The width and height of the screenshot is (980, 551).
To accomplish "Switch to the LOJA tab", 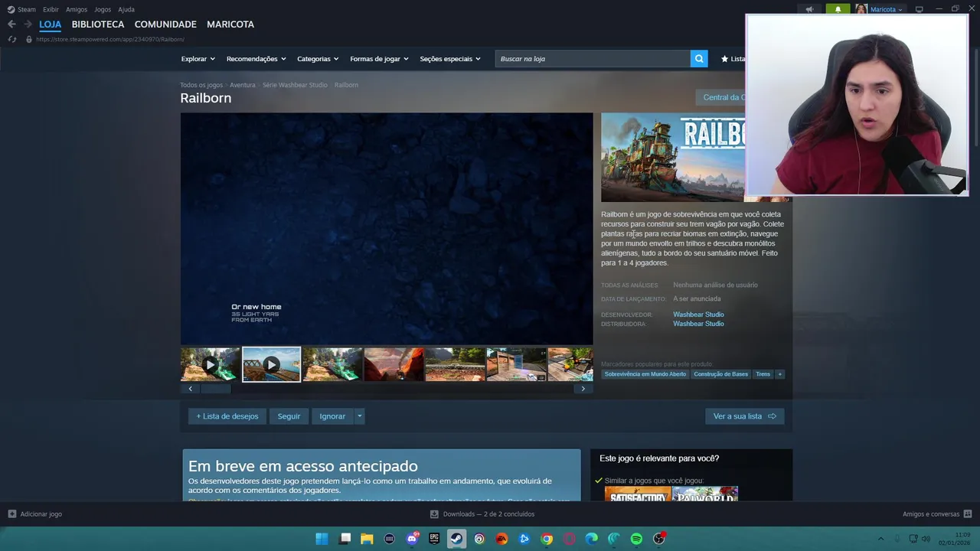I will coord(51,24).
